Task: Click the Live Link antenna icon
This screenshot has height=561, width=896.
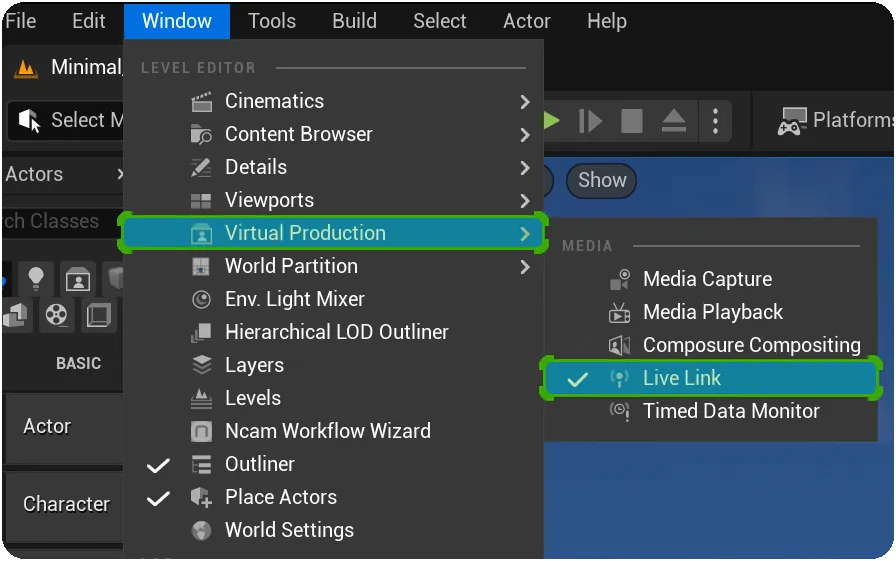Action: [x=620, y=378]
